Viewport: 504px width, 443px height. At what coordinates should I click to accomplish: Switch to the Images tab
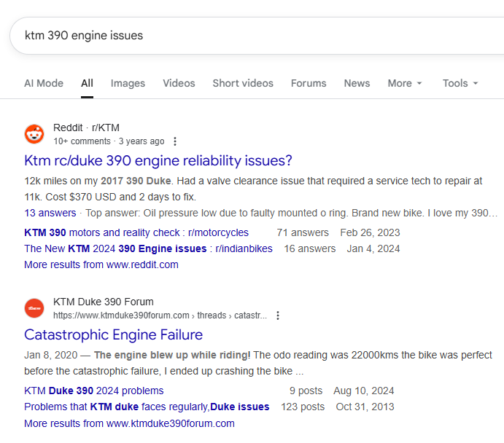tap(128, 83)
